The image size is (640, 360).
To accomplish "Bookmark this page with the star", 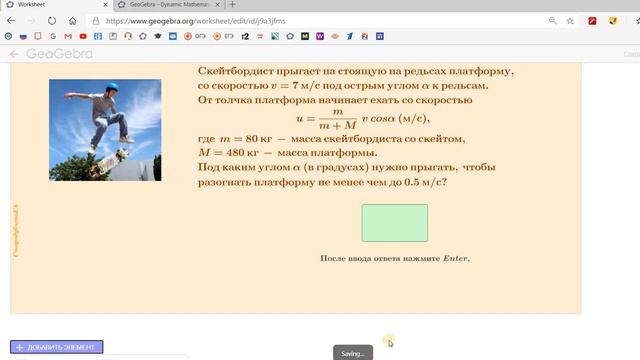I will pyautogui.click(x=570, y=21).
